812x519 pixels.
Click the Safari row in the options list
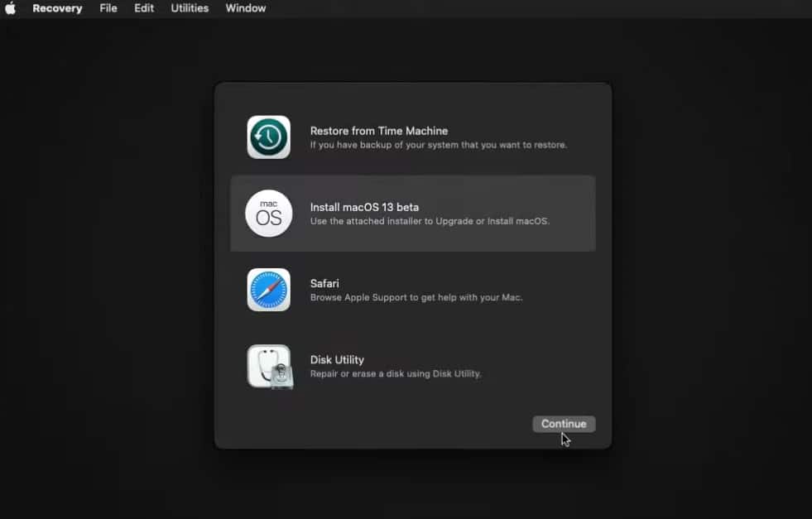[x=412, y=290]
